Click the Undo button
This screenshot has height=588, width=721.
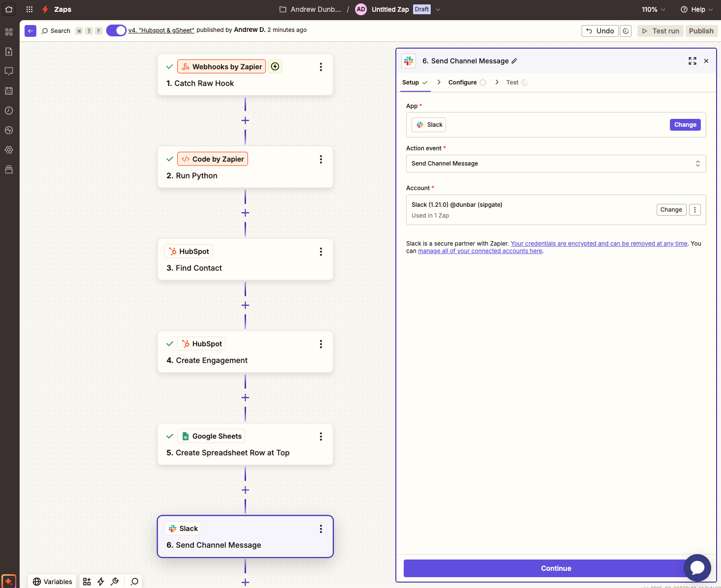click(x=600, y=31)
